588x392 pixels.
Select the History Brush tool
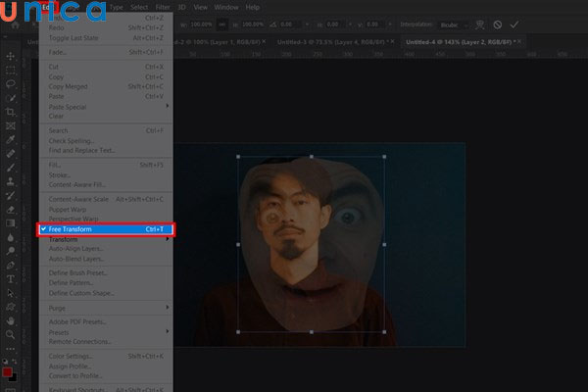tap(11, 195)
